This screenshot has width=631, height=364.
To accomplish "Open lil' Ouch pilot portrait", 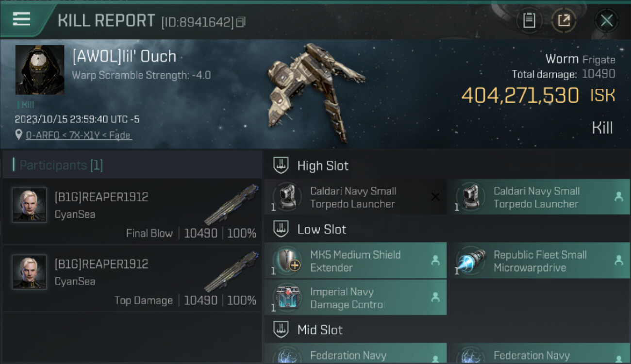I will tap(40, 70).
